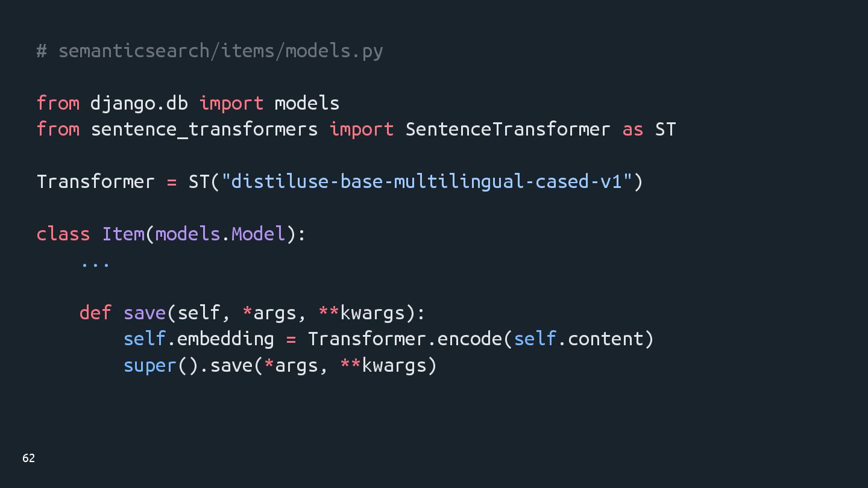The height and width of the screenshot is (488, 868).
Task: Click the slide number 62
Action: pos(28,458)
